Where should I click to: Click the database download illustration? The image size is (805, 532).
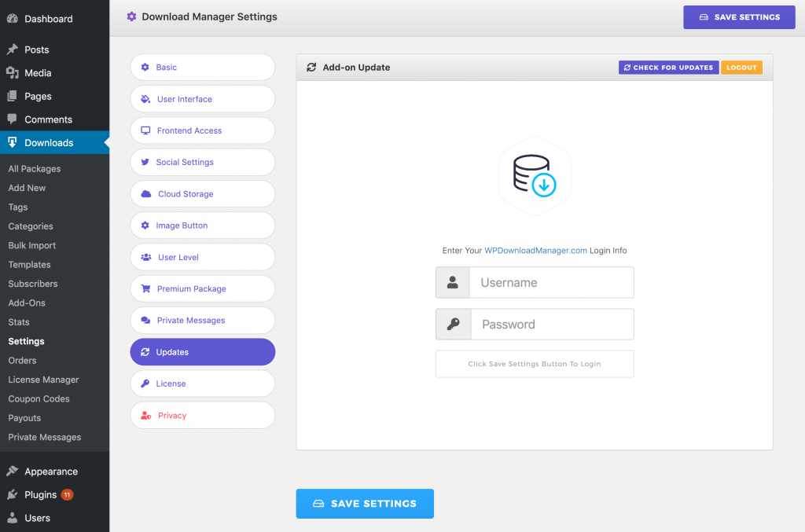(x=535, y=175)
